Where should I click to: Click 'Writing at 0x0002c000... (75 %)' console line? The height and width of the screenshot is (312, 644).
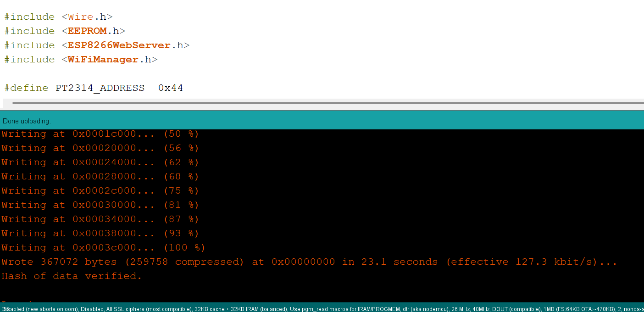[x=100, y=191]
